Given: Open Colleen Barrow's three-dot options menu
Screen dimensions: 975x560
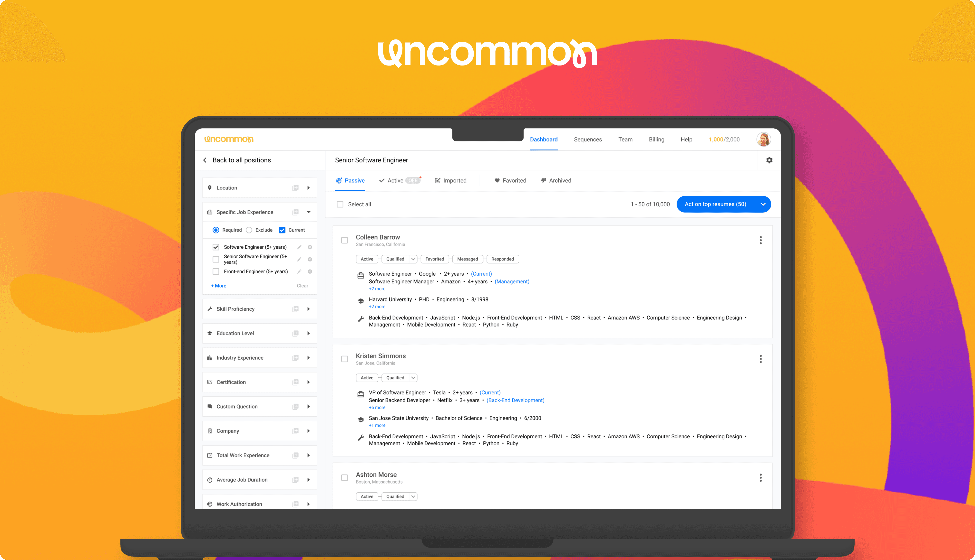Looking at the screenshot, I should [760, 240].
